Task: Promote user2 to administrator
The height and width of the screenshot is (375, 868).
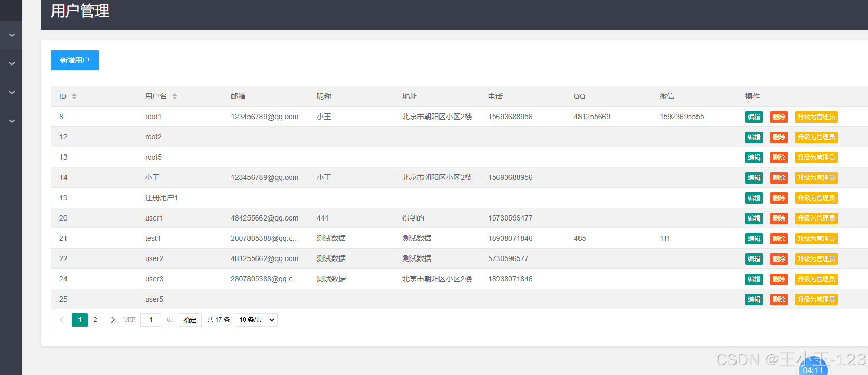Action: (817, 259)
